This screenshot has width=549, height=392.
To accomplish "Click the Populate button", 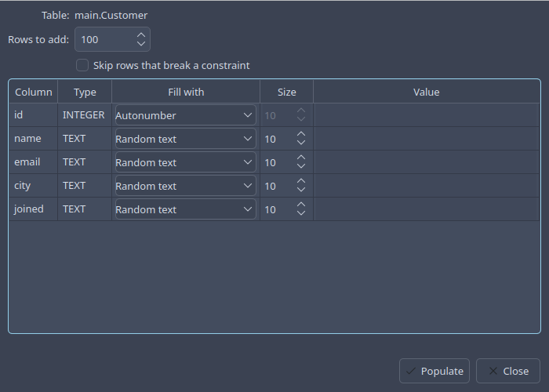I will (434, 371).
